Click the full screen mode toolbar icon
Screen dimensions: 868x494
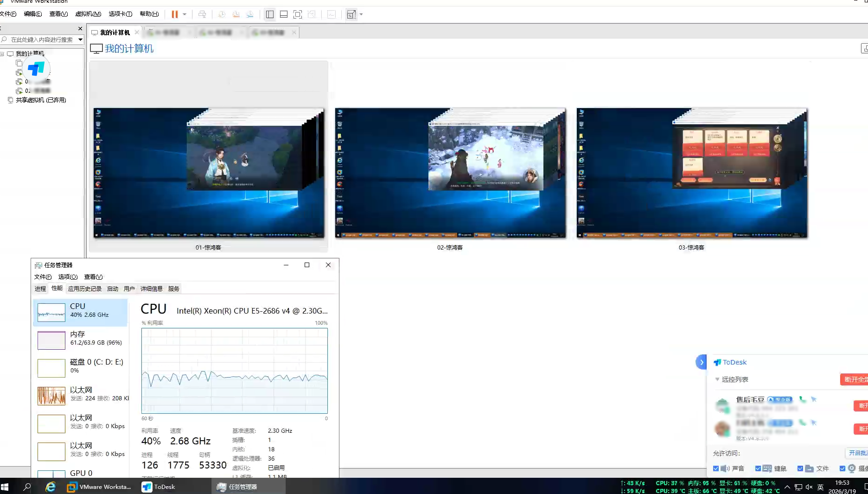tap(298, 14)
